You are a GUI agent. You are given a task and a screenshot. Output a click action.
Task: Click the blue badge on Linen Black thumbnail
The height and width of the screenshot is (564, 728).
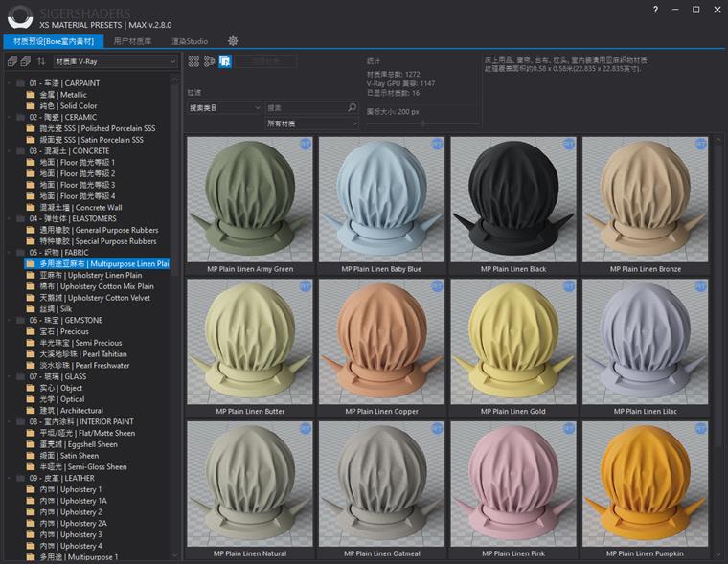point(569,144)
